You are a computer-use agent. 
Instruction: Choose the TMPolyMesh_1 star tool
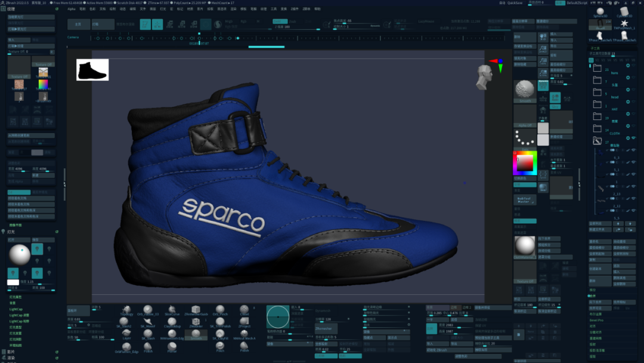[624, 24]
